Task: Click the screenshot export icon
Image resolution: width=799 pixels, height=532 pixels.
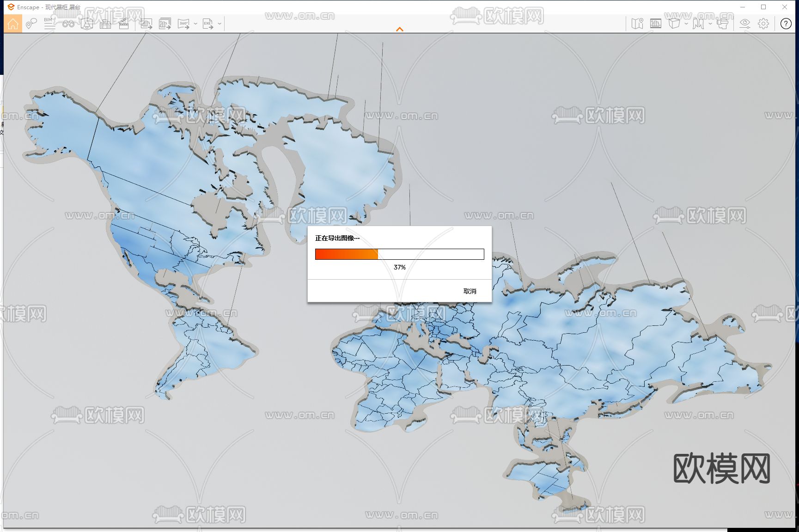Action: pos(146,24)
